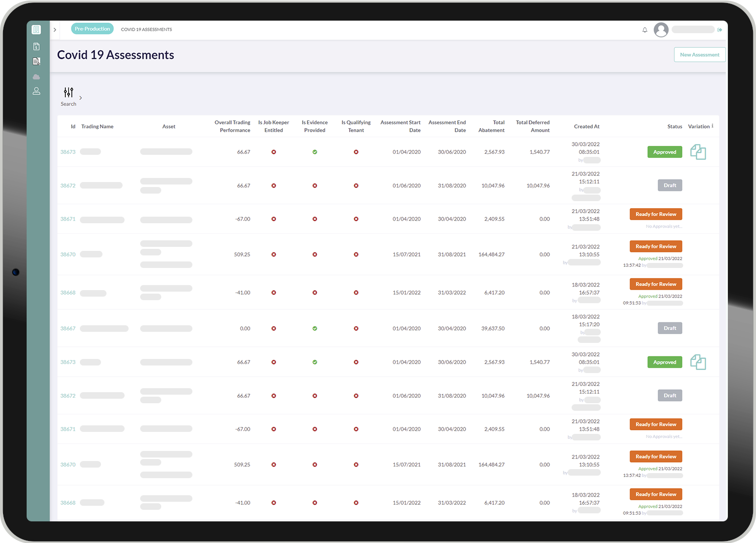
Task: Click the New Assessment button
Action: click(x=699, y=55)
